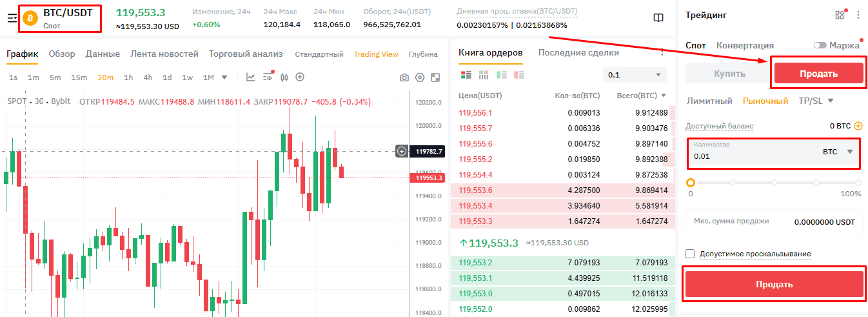Toggle the Маржа margin switch
Image resolution: width=868 pixels, height=317 pixels.
(x=820, y=45)
